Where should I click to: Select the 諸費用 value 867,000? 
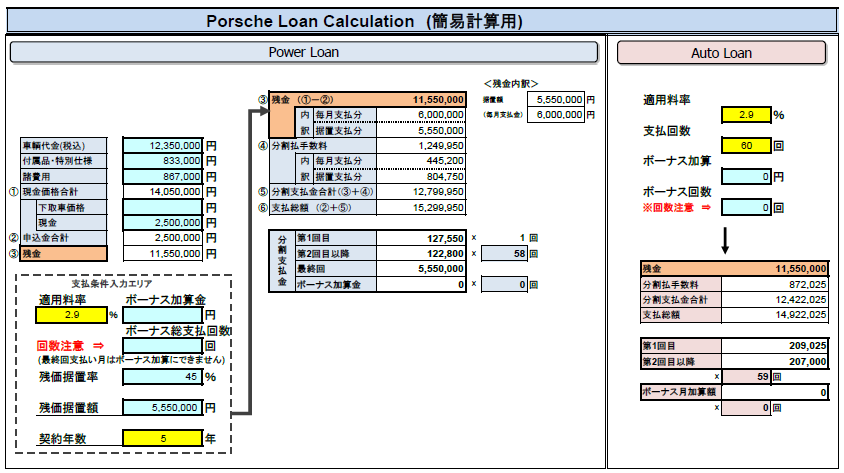[x=163, y=177]
